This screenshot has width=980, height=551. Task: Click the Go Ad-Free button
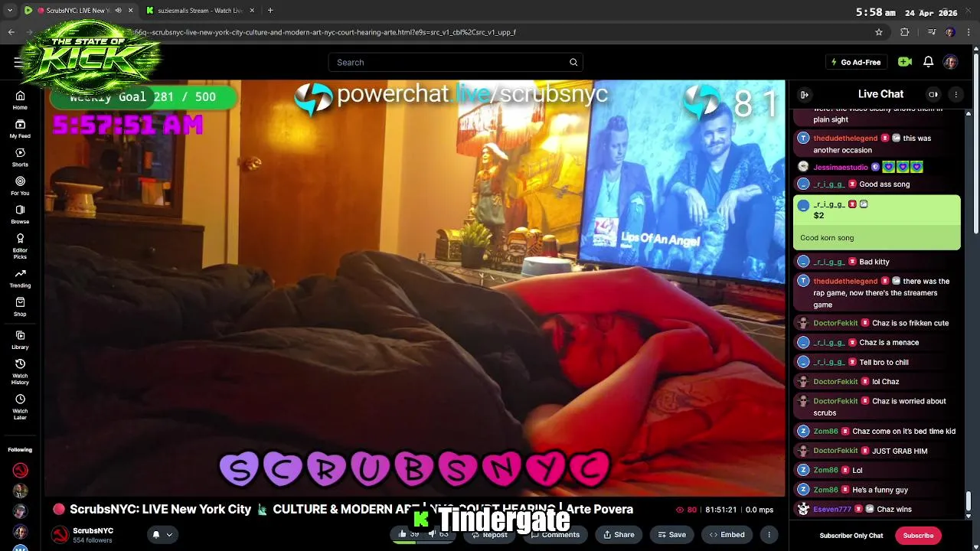tap(856, 62)
